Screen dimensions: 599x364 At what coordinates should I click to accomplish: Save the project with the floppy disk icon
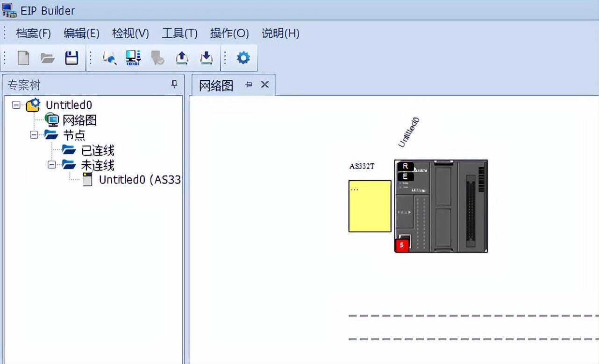click(x=71, y=58)
